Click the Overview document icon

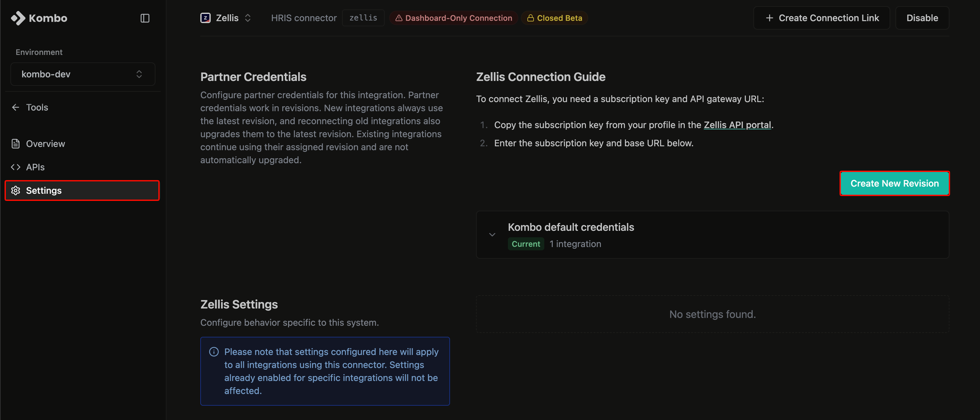tap(16, 144)
